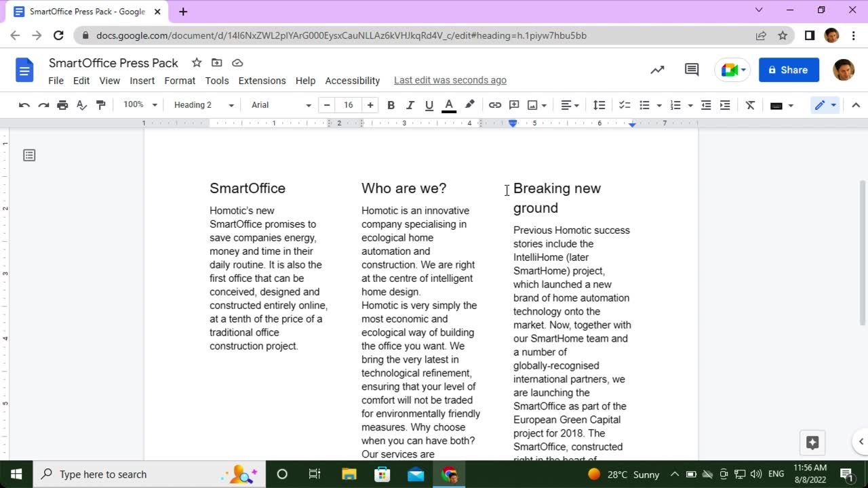
Task: Open the Insert menu
Action: click(x=142, y=81)
